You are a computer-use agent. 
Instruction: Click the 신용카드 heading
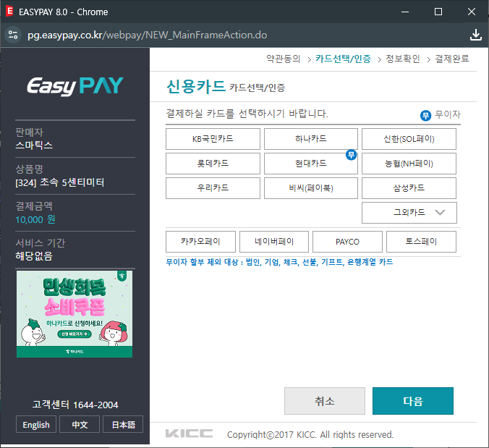(x=196, y=86)
